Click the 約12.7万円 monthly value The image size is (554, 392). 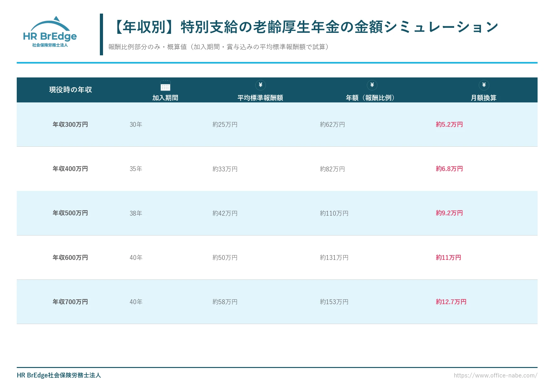click(451, 302)
